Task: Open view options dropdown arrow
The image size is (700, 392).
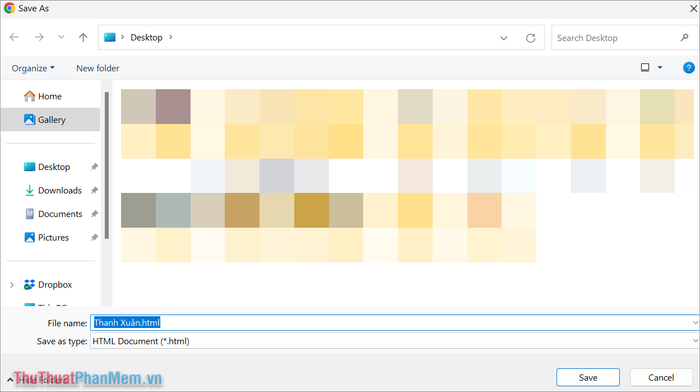Action: pos(660,67)
